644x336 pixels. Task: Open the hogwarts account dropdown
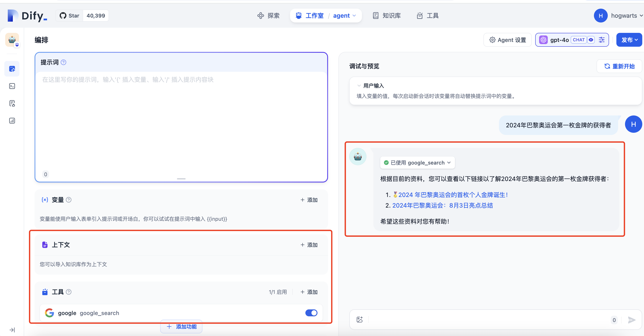pos(624,16)
